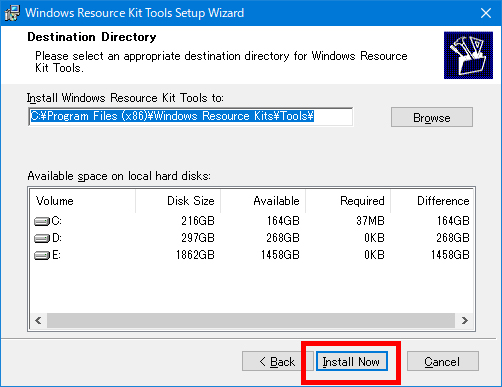502x387 pixels.
Task: Open the Browse folder dialog
Action: click(432, 117)
